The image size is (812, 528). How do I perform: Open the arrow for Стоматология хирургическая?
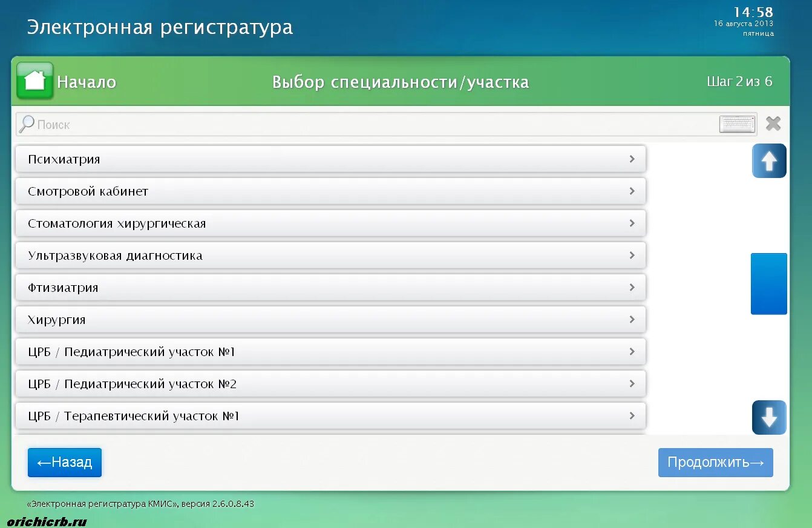tap(632, 223)
